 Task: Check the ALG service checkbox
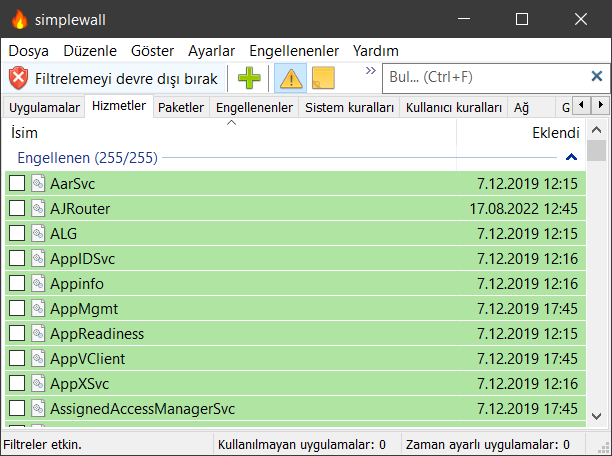click(x=17, y=234)
